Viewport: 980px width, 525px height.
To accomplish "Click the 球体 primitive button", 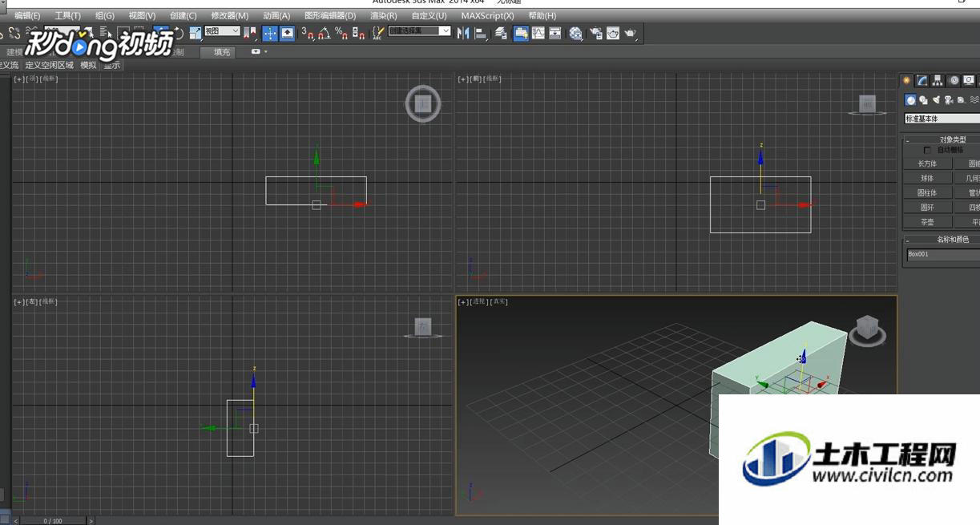I will [927, 178].
